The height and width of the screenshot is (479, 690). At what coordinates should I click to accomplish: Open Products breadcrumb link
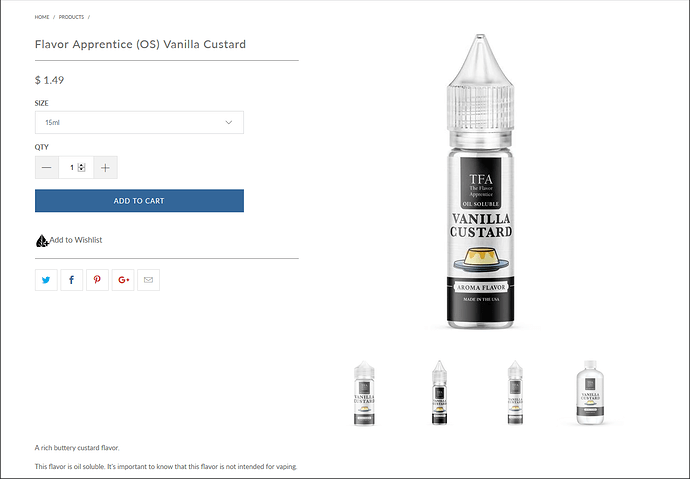[x=71, y=17]
